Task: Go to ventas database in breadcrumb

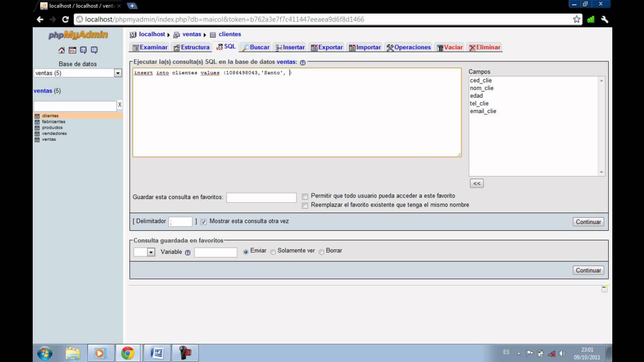Action: [192, 34]
